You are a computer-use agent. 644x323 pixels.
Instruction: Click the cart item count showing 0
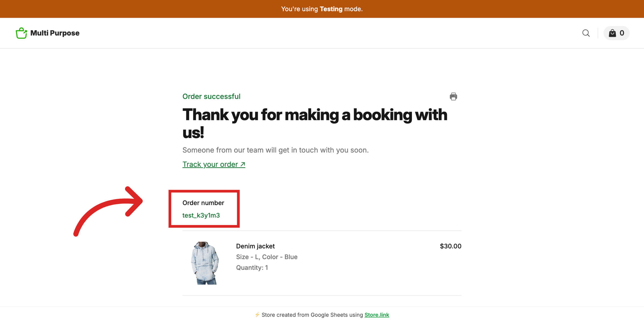click(622, 33)
